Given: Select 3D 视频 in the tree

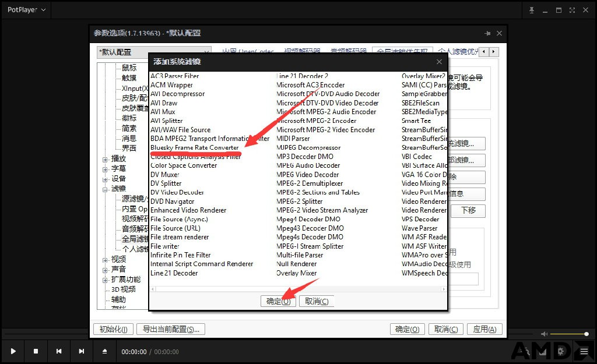Looking at the screenshot, I should coord(124,289).
